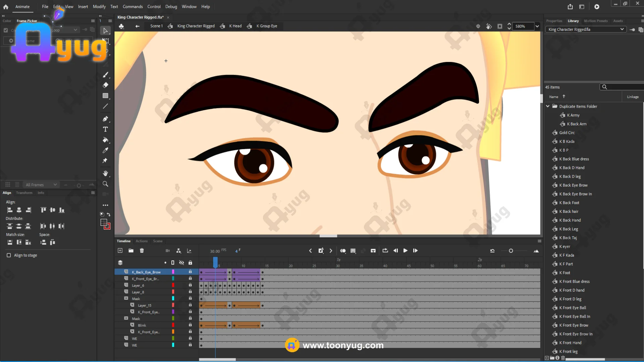
Task: Select the Eyedropper tool
Action: click(105, 150)
